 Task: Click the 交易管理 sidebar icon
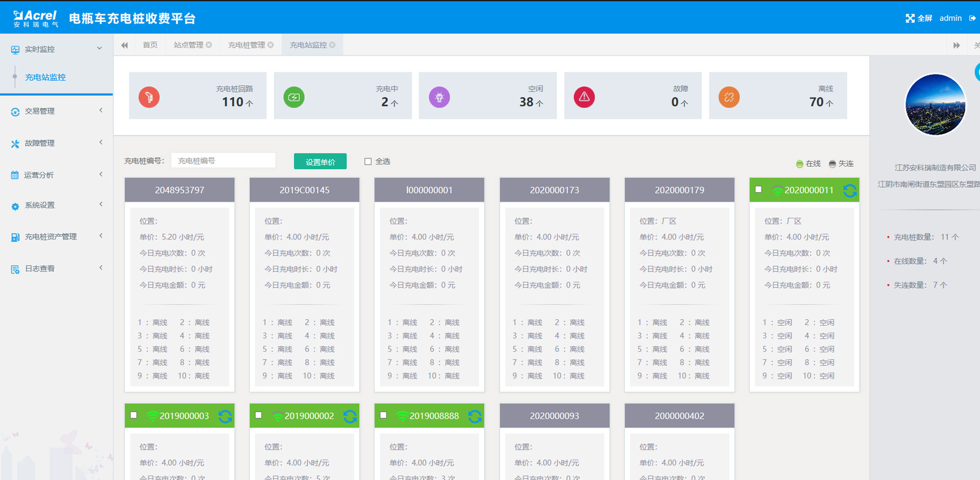coord(15,111)
